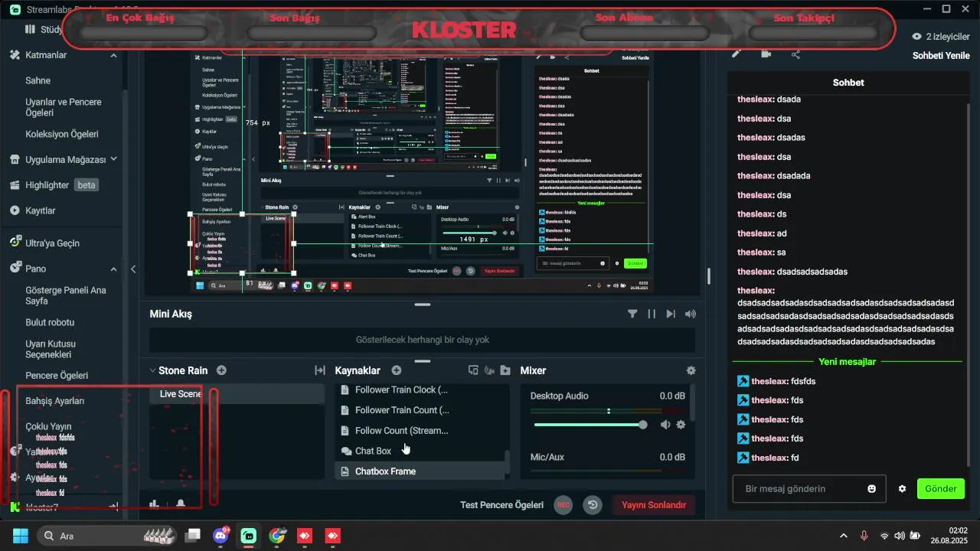The width and height of the screenshot is (980, 551).
Task: Click the share icon above chat
Action: click(x=795, y=54)
